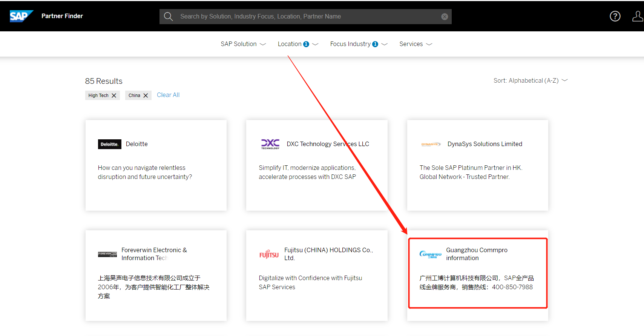Click the Clear All link
The height and width of the screenshot is (336, 644).
(168, 95)
